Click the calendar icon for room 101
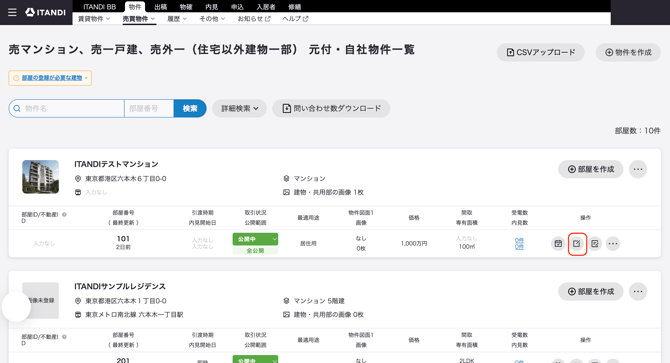 point(558,243)
